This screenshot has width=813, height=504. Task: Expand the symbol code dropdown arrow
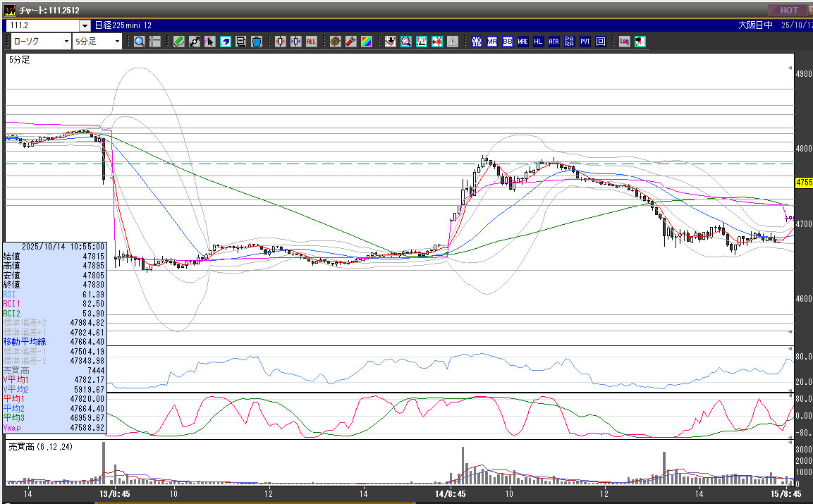pos(85,25)
